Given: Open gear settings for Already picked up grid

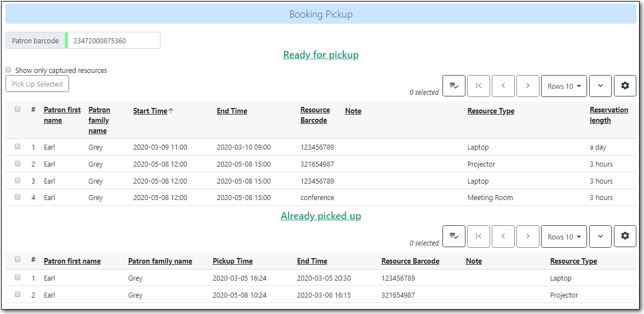Looking at the screenshot, I should click(625, 237).
